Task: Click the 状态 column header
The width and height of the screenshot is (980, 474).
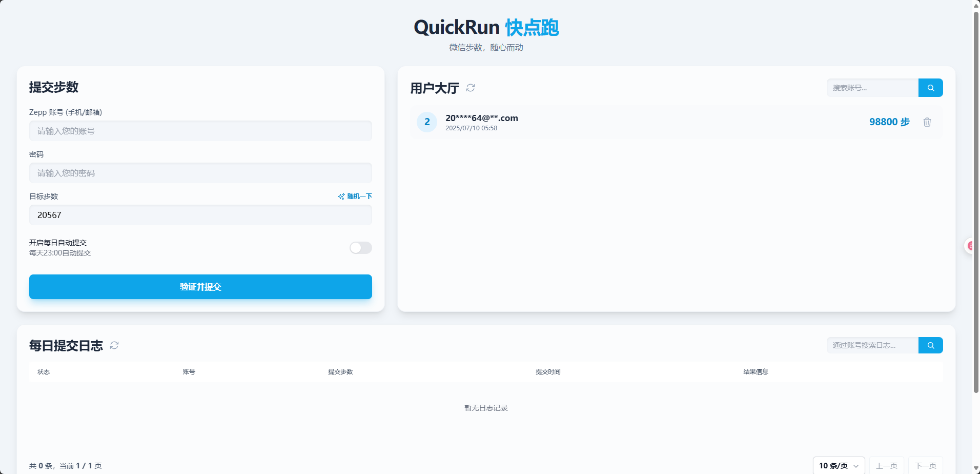Action: (44, 371)
